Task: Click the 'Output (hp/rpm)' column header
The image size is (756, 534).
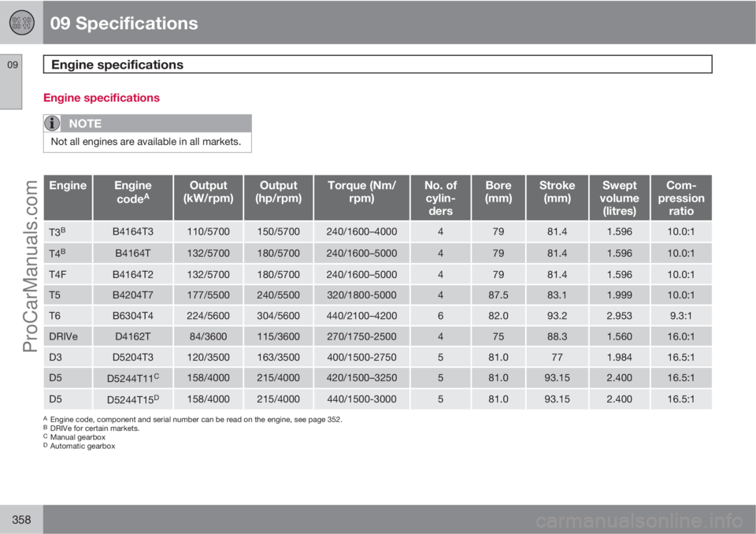Action: pyautogui.click(x=279, y=198)
